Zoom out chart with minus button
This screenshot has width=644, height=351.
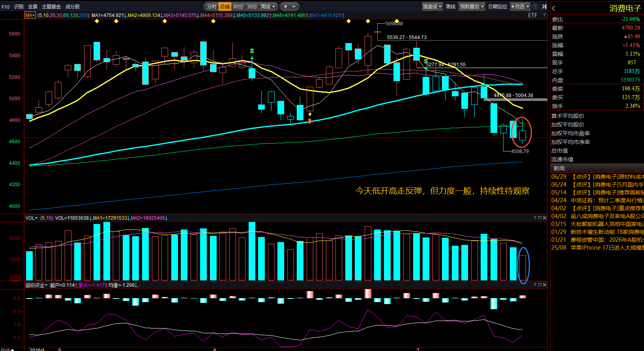pyautogui.click(x=294, y=6)
